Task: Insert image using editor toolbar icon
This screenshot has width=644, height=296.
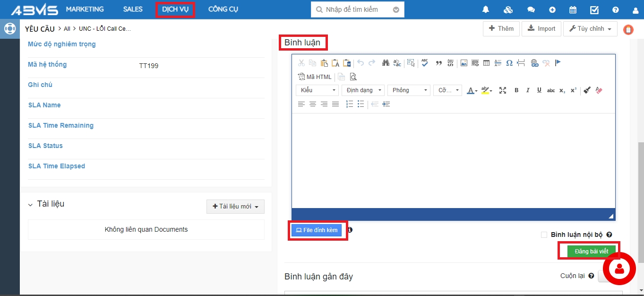Action: click(x=464, y=63)
